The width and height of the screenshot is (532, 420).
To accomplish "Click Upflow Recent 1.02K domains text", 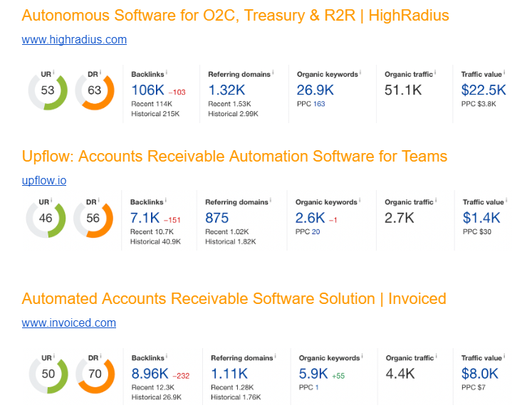I will pos(227,232).
